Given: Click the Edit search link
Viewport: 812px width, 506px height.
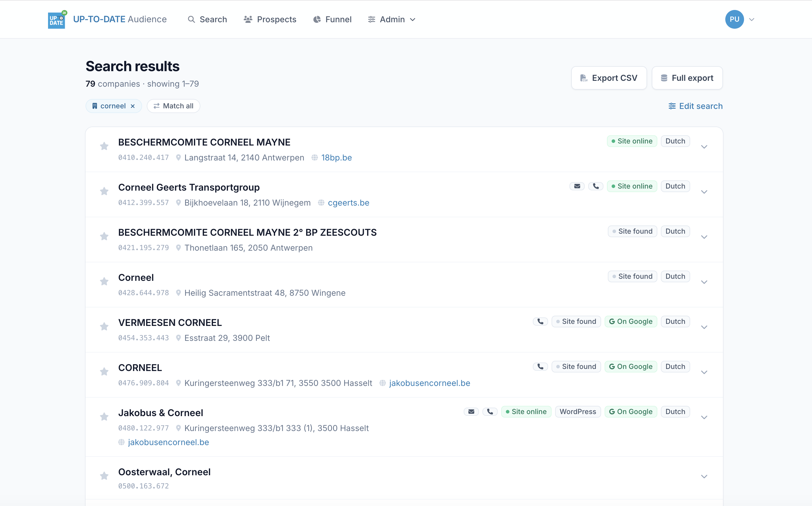Looking at the screenshot, I should [x=695, y=106].
